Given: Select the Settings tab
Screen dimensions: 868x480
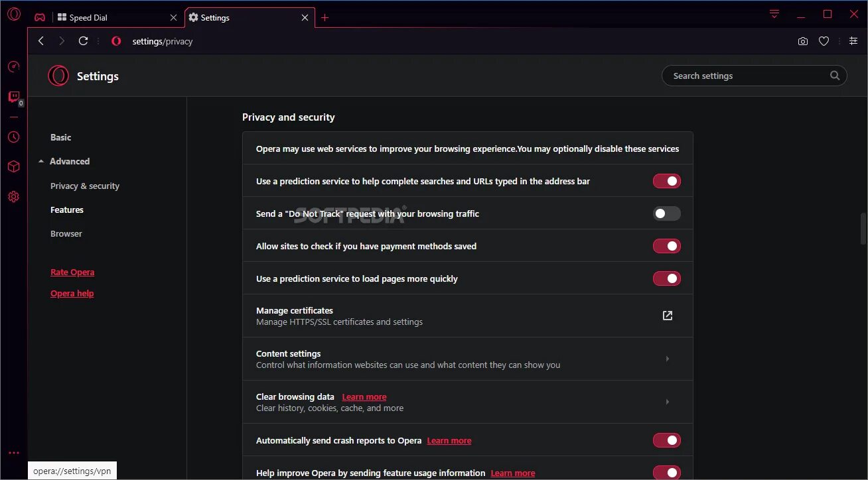Looking at the screenshot, I should [x=249, y=18].
